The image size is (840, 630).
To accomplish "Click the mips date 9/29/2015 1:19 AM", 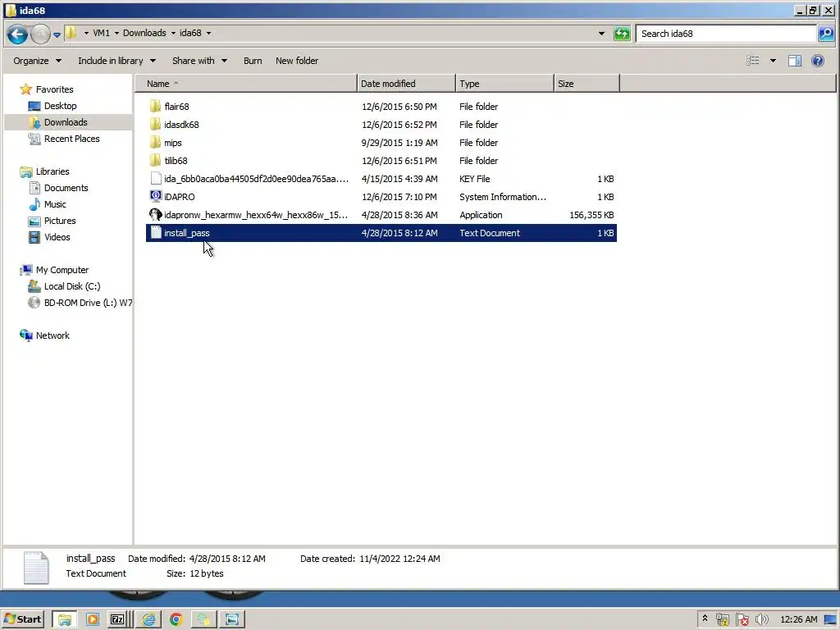I will 399,143.
